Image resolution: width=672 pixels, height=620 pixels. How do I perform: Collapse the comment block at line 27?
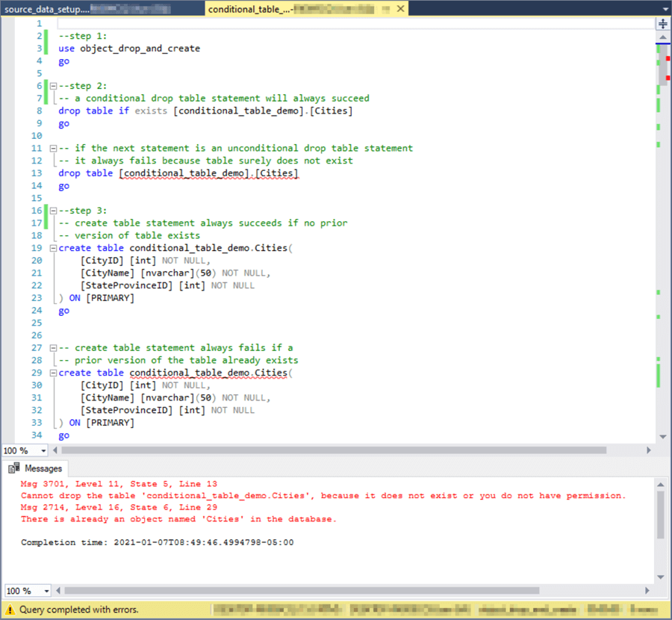tap(52, 347)
